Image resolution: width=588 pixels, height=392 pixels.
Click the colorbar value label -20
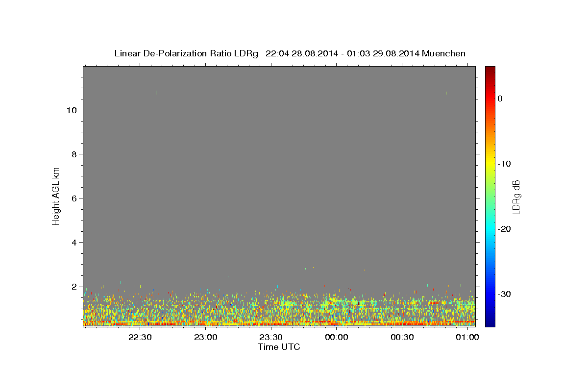tap(505, 229)
